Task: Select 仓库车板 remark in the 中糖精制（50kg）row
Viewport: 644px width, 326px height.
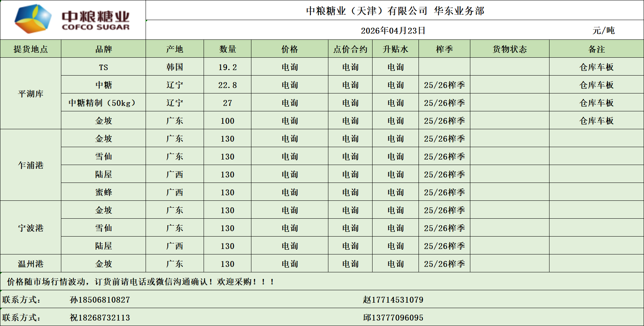Action: [x=597, y=103]
